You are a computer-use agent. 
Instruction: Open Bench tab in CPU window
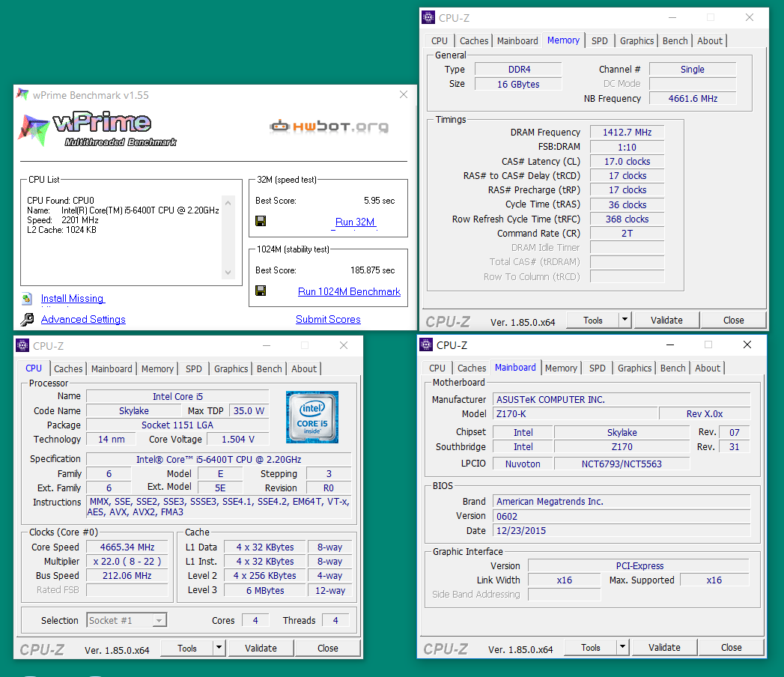(x=269, y=369)
